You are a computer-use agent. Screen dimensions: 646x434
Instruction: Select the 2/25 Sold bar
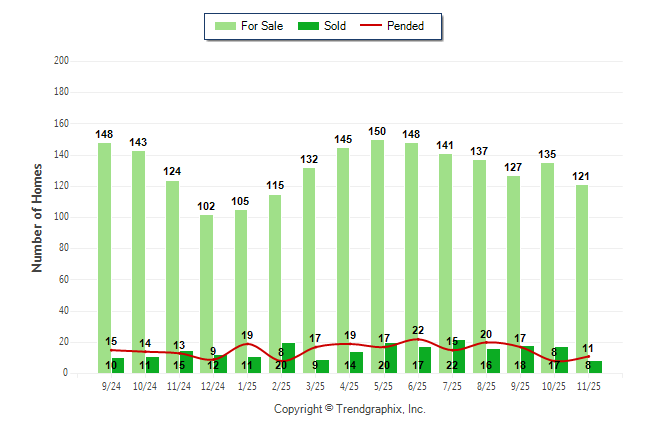coord(288,359)
